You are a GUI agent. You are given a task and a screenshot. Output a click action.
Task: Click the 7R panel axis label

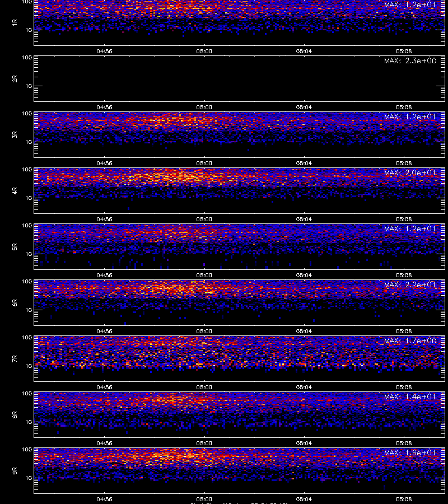click(x=15, y=359)
